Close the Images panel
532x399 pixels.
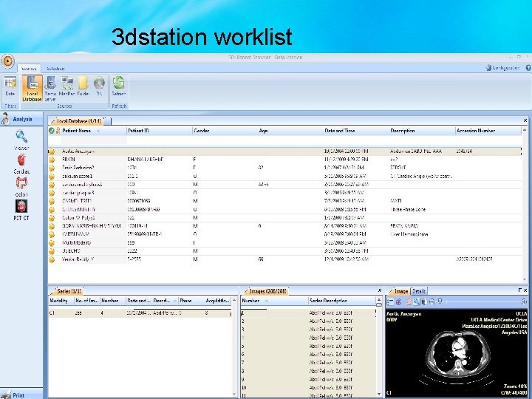pos(380,290)
